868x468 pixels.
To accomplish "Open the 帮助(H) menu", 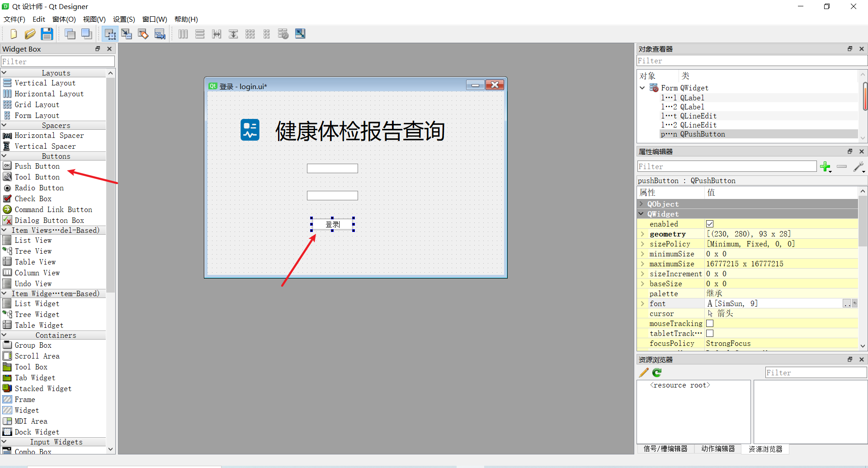I will pyautogui.click(x=186, y=19).
